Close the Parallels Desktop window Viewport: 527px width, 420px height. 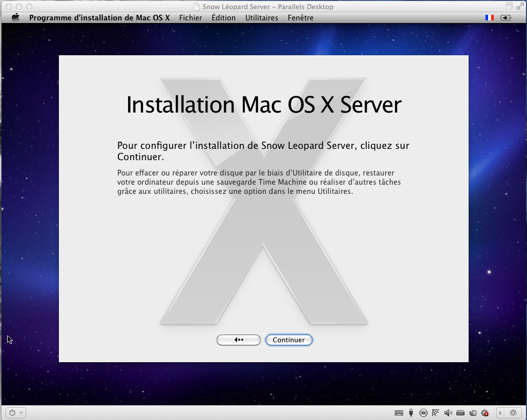(9, 7)
